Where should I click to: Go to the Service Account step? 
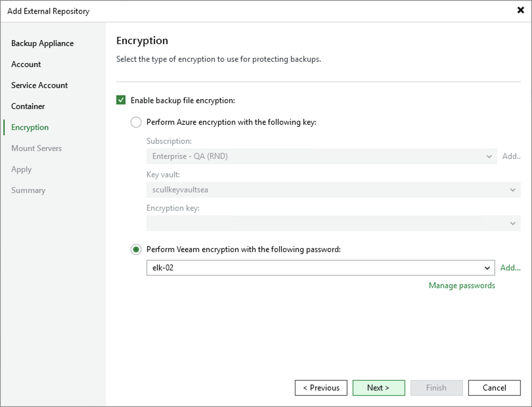click(x=39, y=85)
